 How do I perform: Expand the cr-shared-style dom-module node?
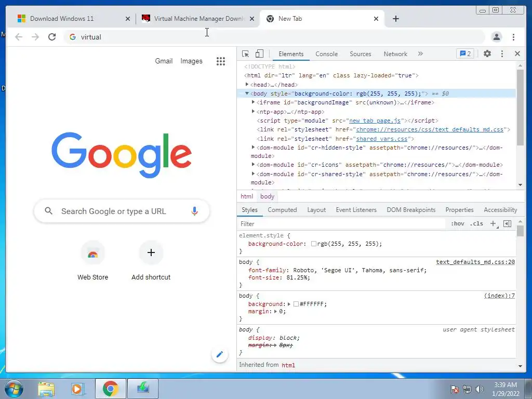point(253,174)
